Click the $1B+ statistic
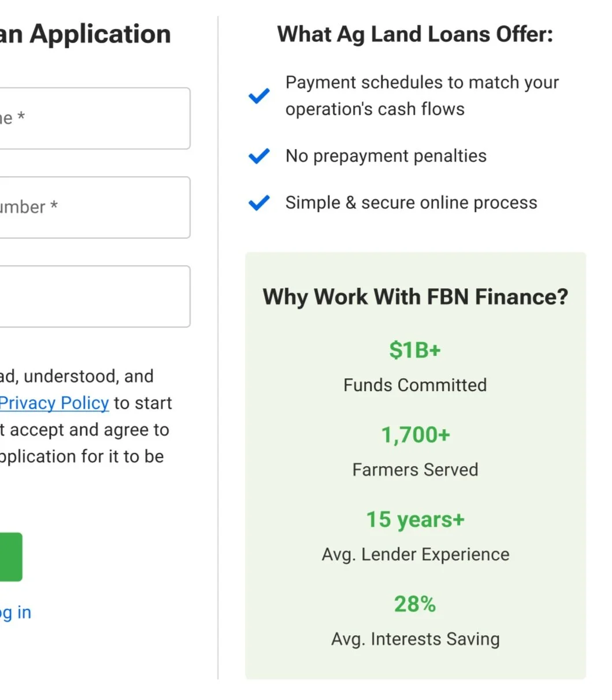612x700 pixels. tap(415, 350)
